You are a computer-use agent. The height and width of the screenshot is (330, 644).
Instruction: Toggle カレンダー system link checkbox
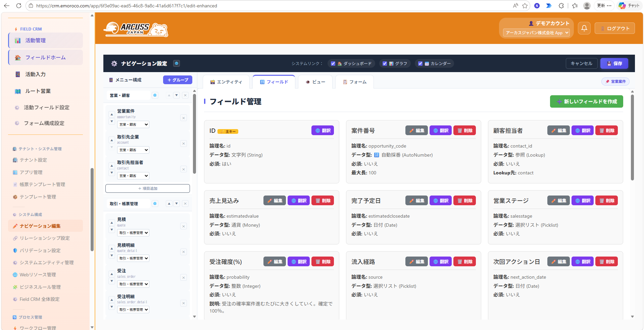tap(420, 63)
